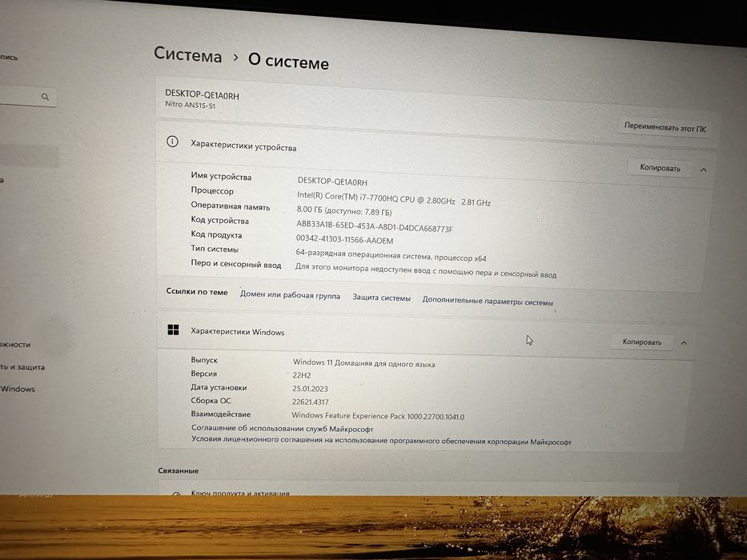Viewport: 747px width, 560px height.
Task: Click the О системе page heading
Action: point(288,61)
